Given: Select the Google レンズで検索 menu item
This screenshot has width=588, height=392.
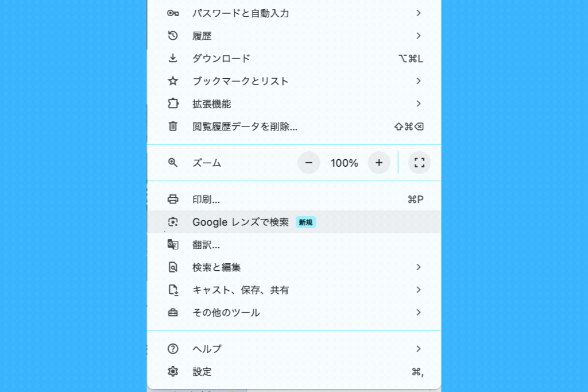Looking at the screenshot, I should coord(241,222).
